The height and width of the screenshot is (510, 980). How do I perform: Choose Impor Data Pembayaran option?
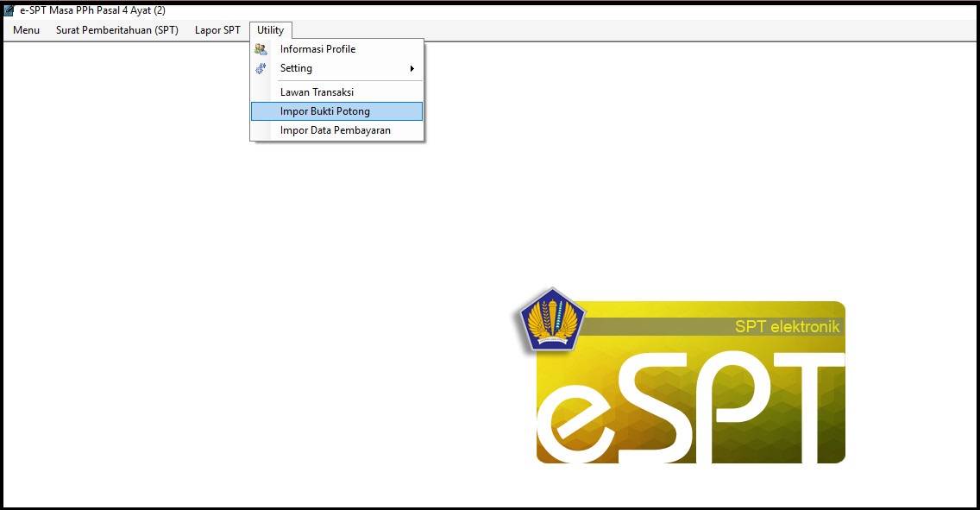coord(336,130)
